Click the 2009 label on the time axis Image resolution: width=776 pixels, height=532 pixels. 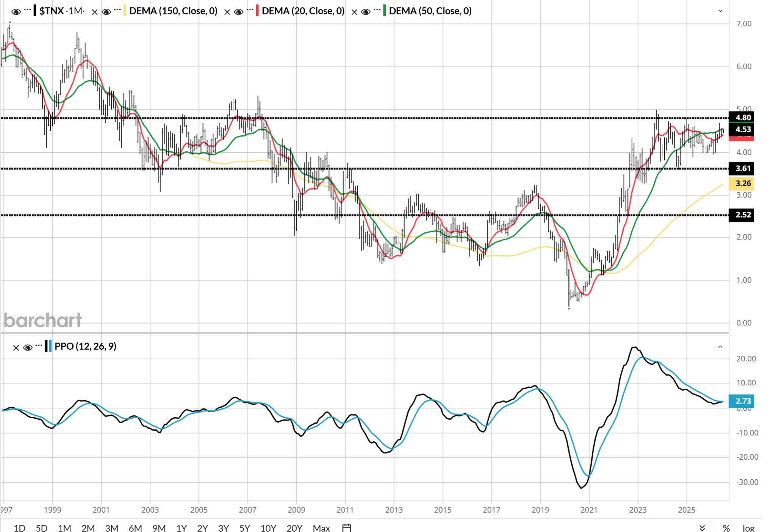[x=296, y=510]
